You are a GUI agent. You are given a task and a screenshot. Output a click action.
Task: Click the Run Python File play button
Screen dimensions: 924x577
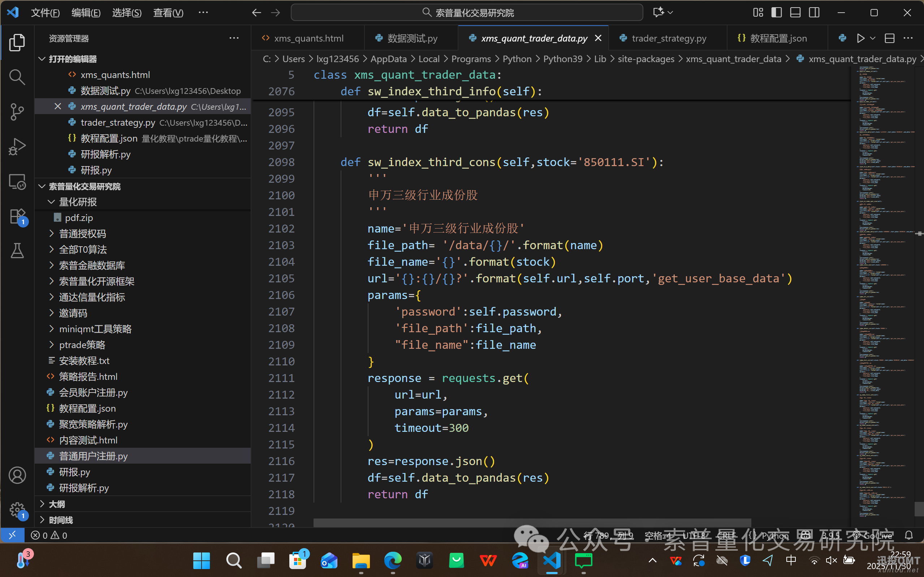click(860, 38)
